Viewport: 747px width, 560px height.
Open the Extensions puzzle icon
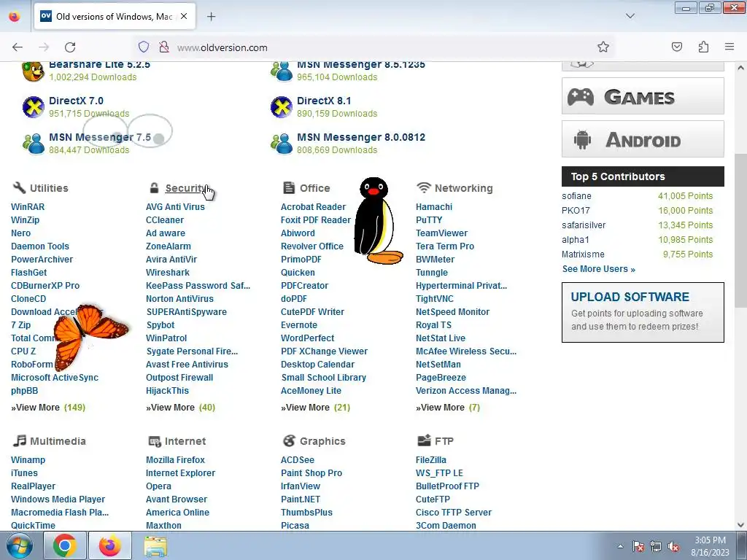703,47
